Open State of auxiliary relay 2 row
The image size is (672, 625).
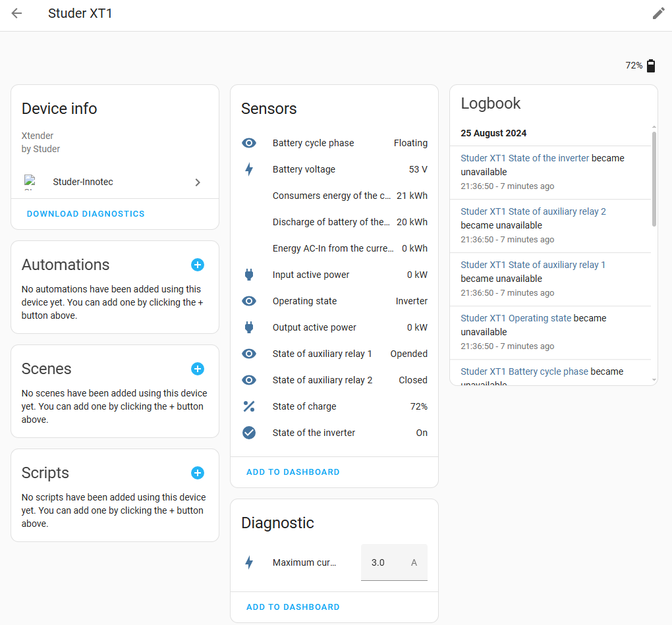pyautogui.click(x=334, y=380)
